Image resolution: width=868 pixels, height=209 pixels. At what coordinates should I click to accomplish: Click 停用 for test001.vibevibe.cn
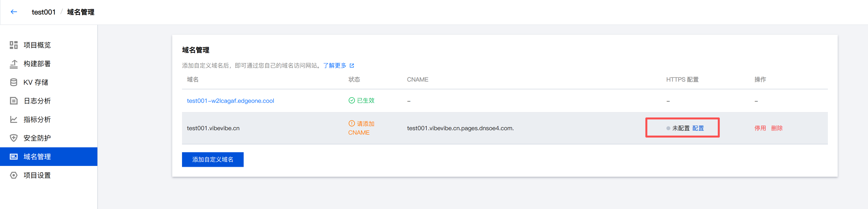click(760, 128)
